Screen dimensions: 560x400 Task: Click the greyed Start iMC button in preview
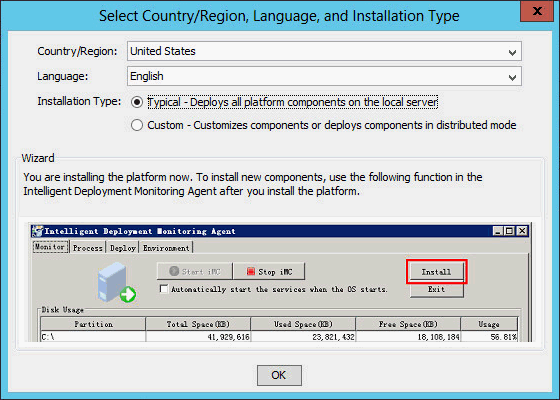[x=195, y=272]
